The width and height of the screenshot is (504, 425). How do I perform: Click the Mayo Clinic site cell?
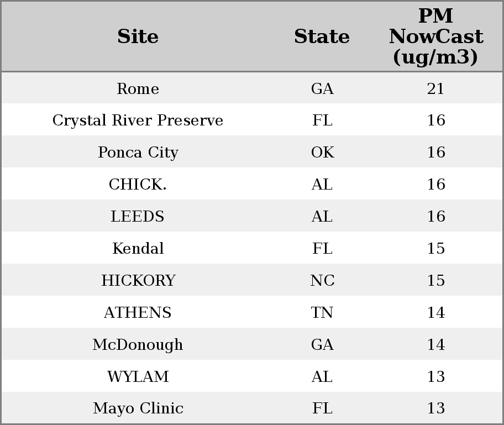pyautogui.click(x=138, y=408)
